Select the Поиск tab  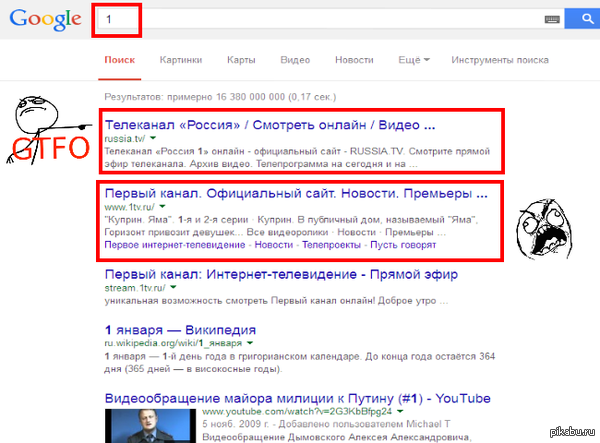click(x=120, y=60)
